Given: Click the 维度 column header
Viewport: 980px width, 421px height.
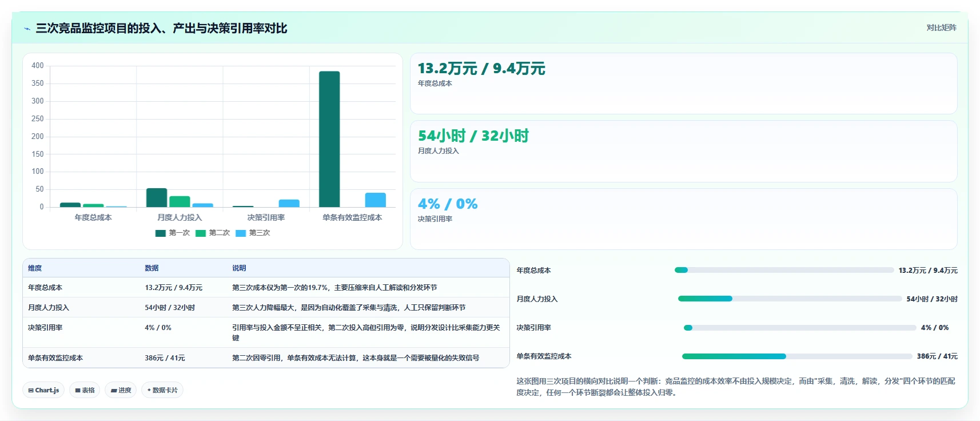Looking at the screenshot, I should pos(35,268).
